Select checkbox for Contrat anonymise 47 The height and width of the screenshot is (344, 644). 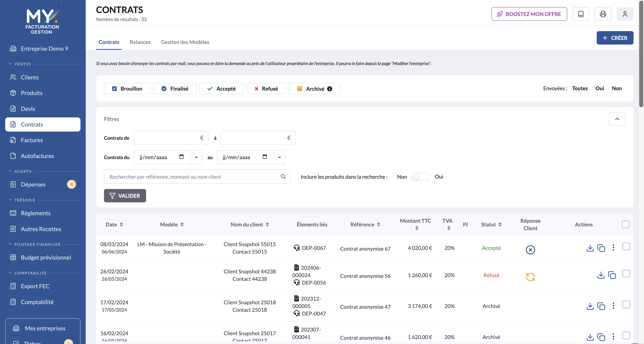pyautogui.click(x=626, y=304)
